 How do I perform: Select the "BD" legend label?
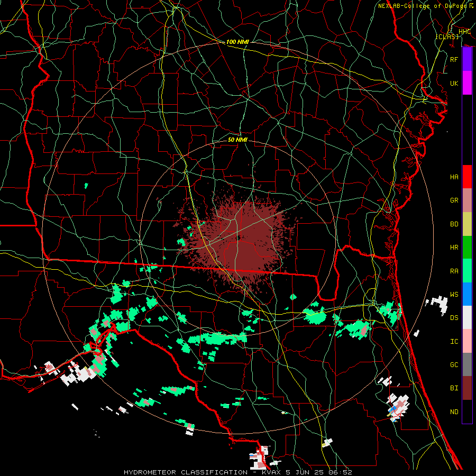point(454,224)
